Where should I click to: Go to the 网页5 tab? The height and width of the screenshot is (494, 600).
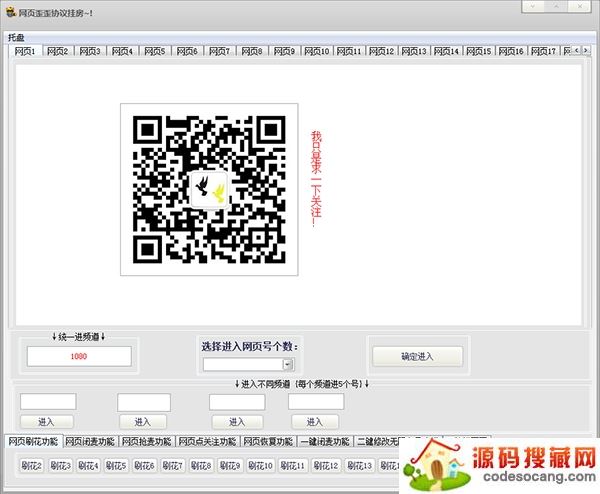155,51
